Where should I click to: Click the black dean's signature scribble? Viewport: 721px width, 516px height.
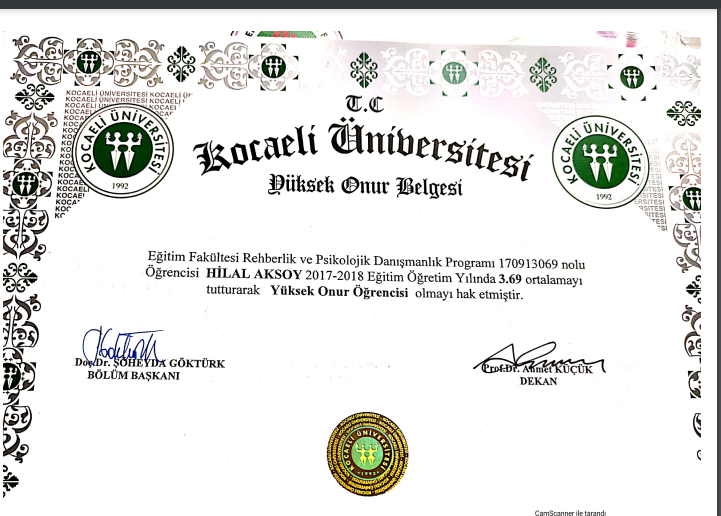click(x=539, y=357)
